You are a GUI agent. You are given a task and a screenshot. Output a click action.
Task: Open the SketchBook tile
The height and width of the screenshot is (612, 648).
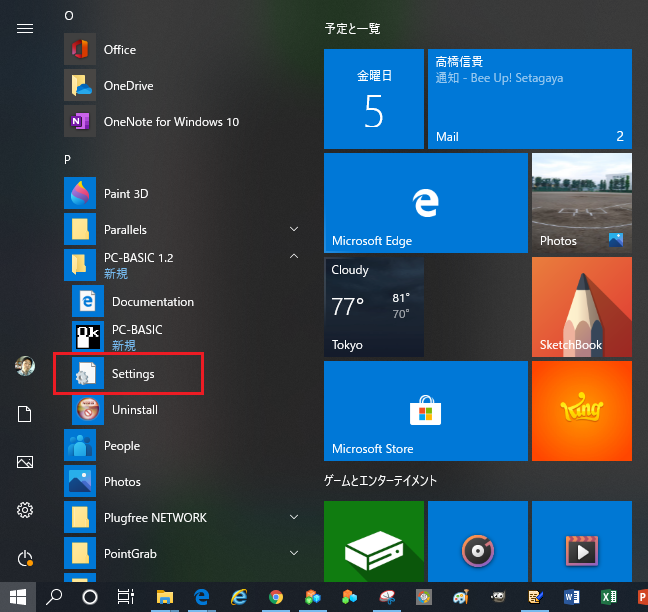click(x=581, y=307)
